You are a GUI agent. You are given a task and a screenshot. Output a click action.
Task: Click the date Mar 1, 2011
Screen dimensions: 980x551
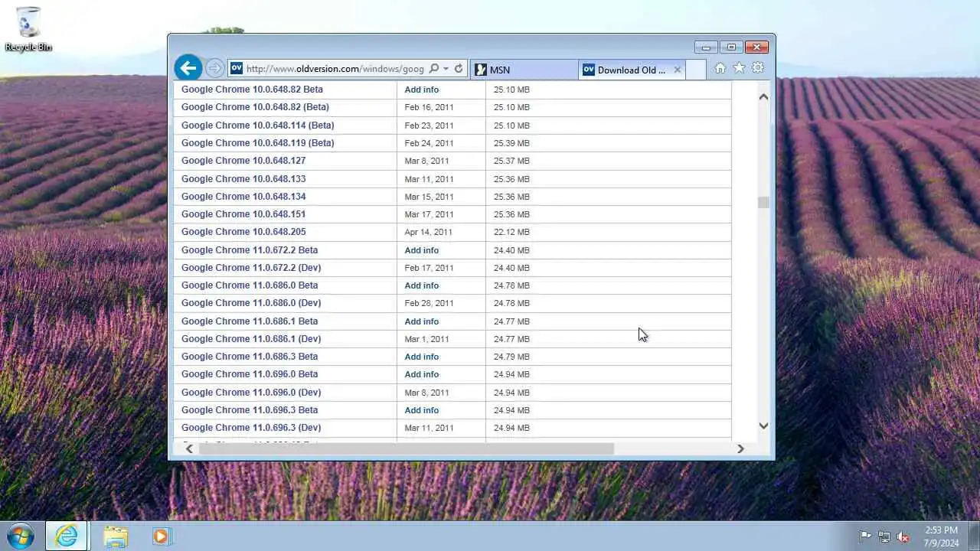point(426,339)
